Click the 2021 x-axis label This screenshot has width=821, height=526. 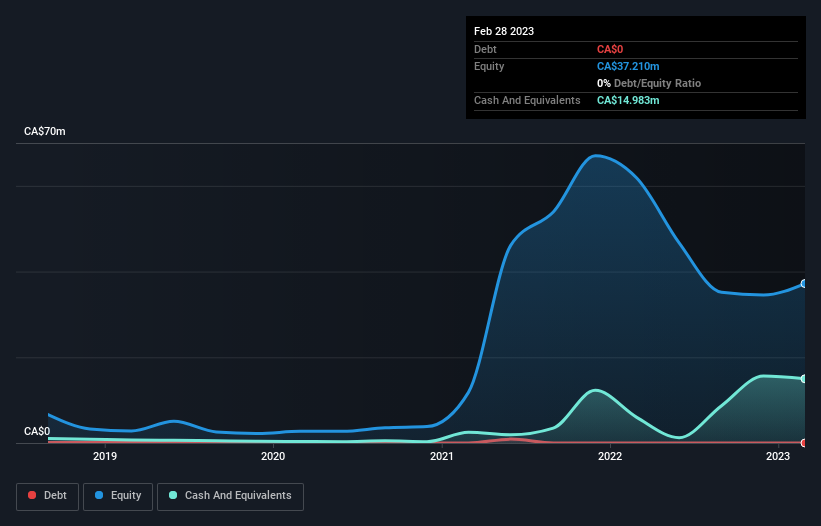pyautogui.click(x=441, y=456)
